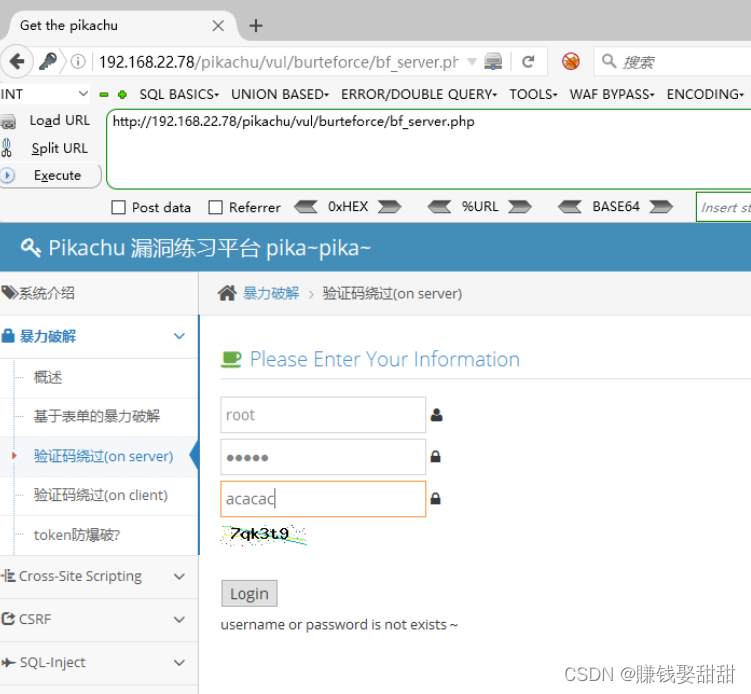Click the server icon in address bar
This screenshot has width=751, height=694.
[493, 61]
